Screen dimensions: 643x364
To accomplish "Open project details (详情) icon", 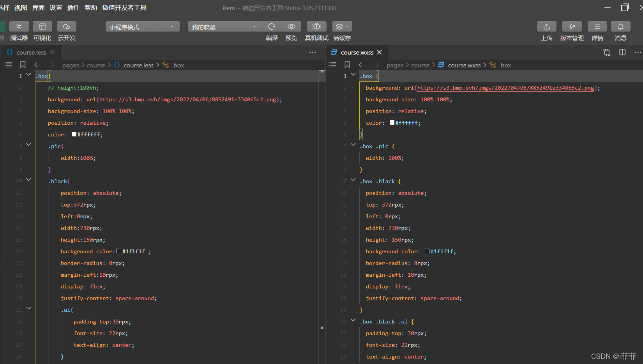I will click(597, 27).
